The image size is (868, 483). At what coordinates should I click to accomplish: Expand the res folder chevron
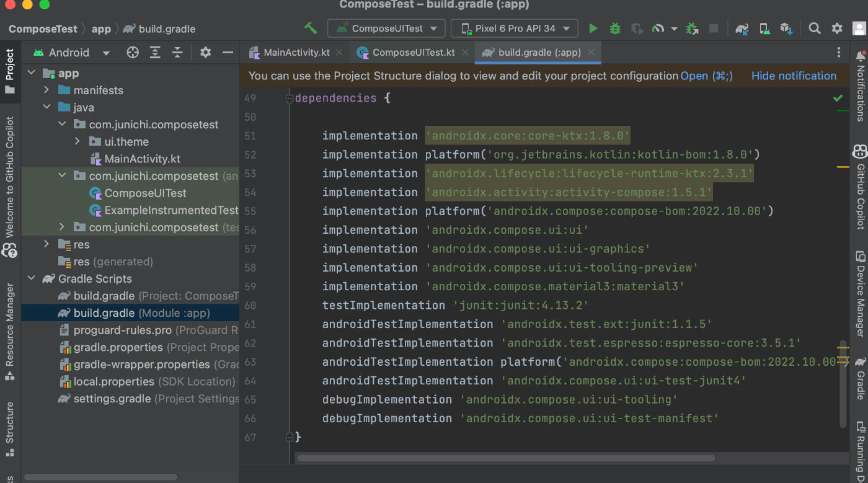pyautogui.click(x=46, y=244)
